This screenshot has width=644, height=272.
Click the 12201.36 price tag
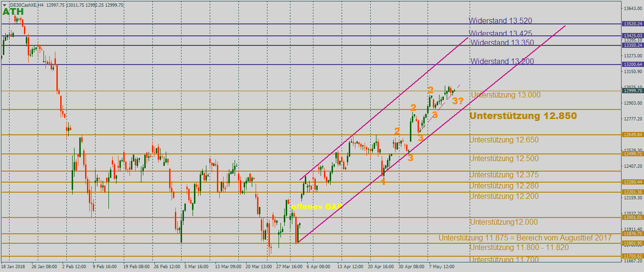(x=633, y=192)
